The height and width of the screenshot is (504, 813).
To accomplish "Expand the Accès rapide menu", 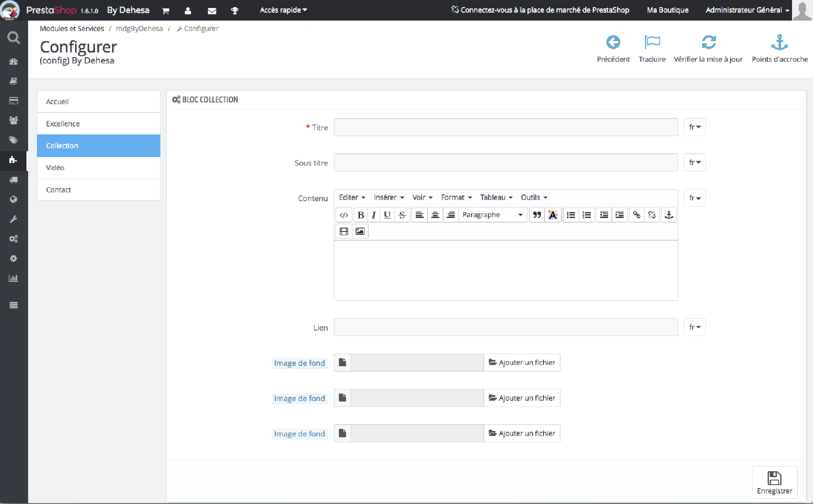I will (x=283, y=10).
